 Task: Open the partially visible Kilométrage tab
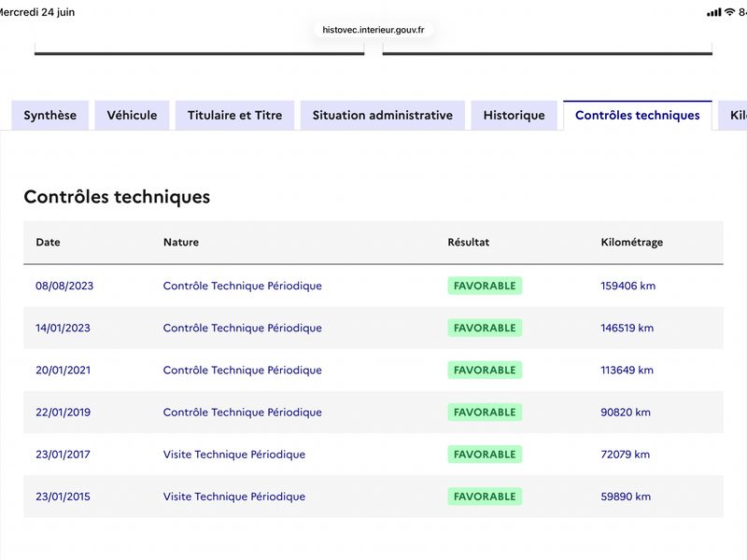pos(734,115)
